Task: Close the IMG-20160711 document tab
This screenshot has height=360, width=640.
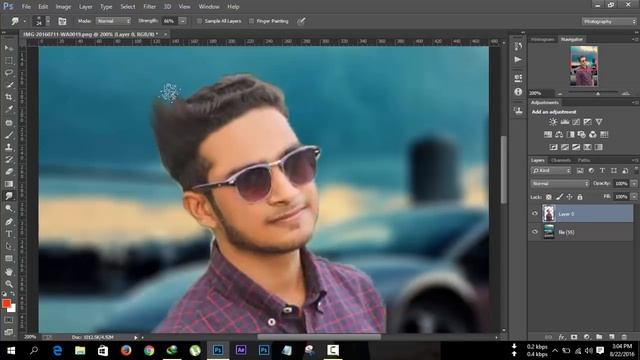Action: tap(165, 35)
